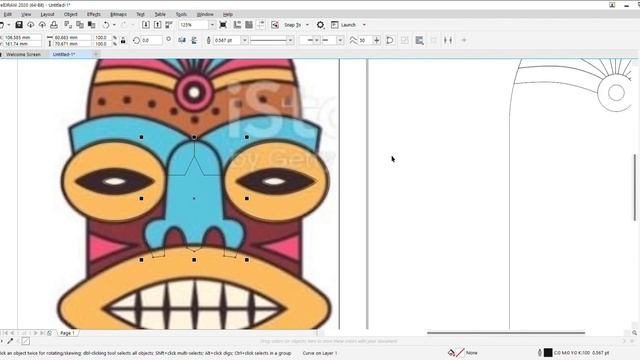Click the fill bucket icon in the status bar

pyautogui.click(x=451, y=353)
